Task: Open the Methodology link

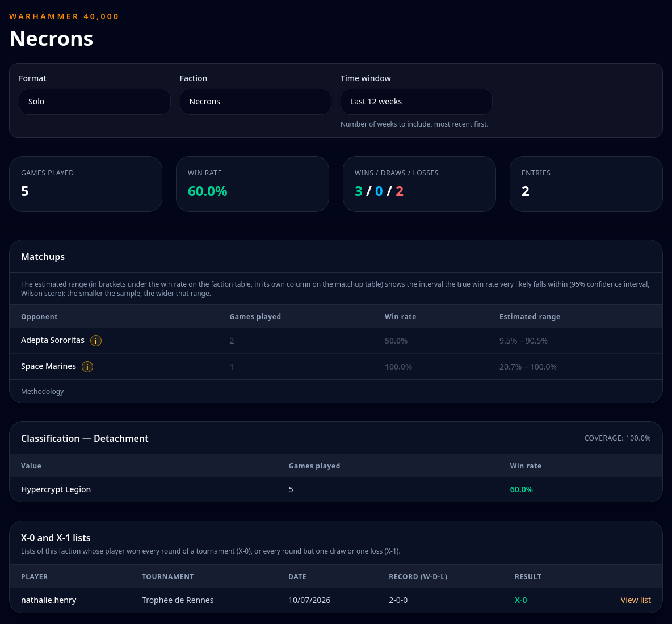Action: point(42,392)
